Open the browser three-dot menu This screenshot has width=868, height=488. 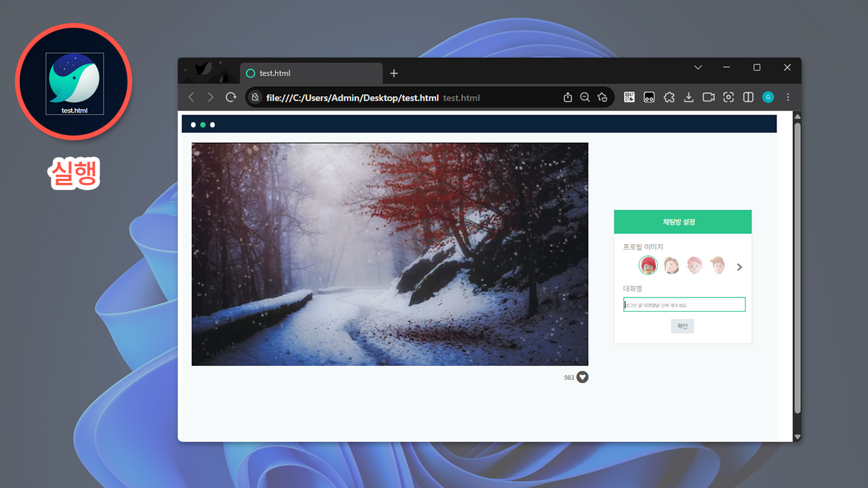coord(788,98)
